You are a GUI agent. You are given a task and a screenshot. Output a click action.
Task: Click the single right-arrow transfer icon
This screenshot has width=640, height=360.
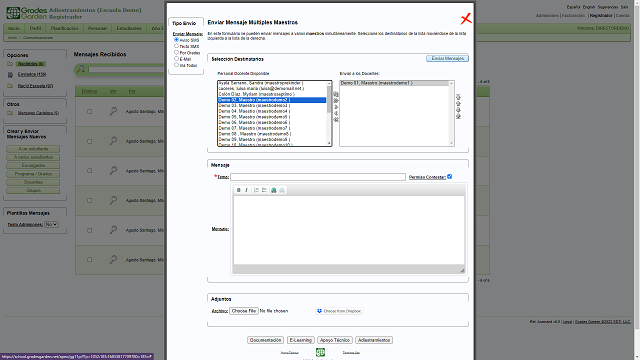tap(336, 107)
